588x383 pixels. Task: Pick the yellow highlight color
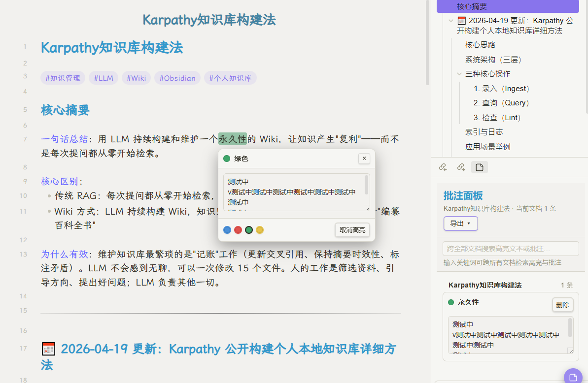(260, 230)
